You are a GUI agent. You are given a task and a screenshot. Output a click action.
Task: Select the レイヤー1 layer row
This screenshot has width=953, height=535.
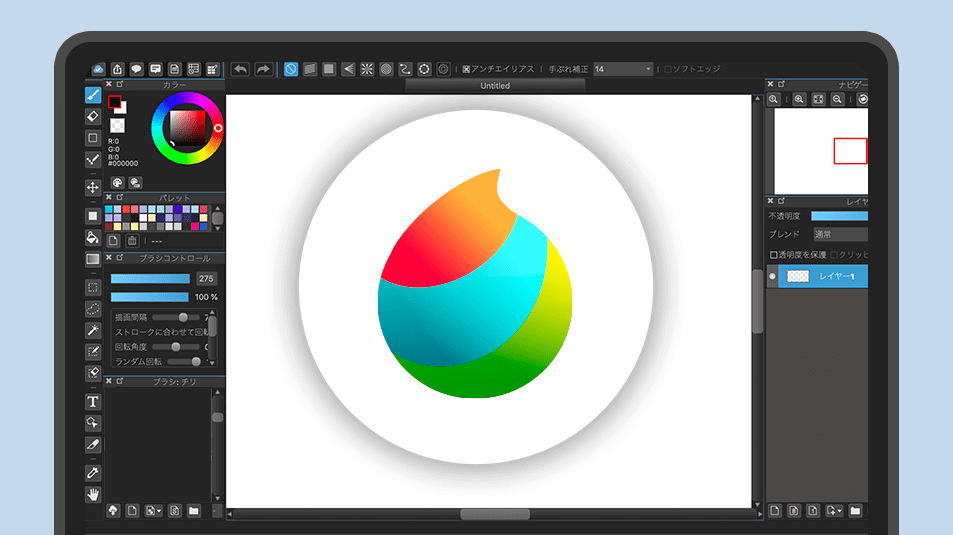pos(835,277)
